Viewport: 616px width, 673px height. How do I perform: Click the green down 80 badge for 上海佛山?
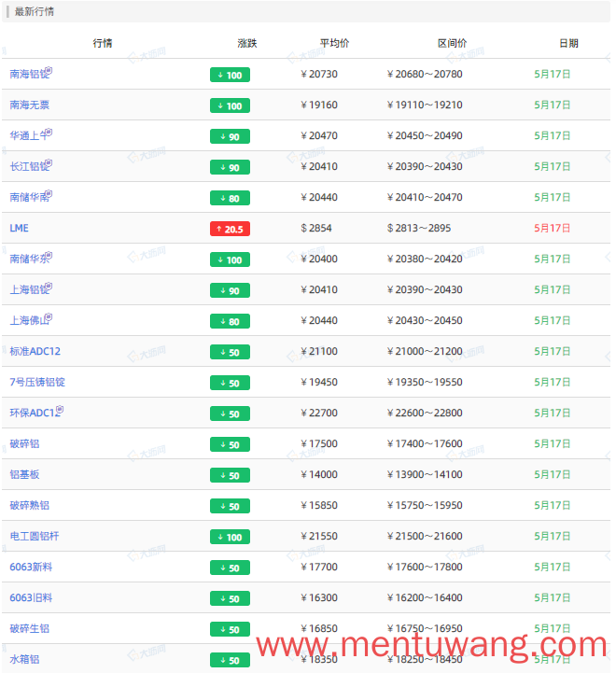click(x=231, y=321)
